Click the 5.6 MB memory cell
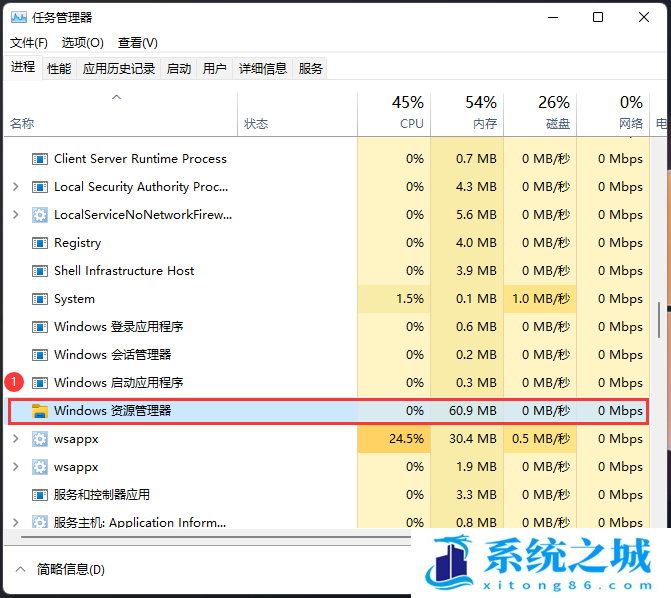671x598 pixels. [x=467, y=214]
